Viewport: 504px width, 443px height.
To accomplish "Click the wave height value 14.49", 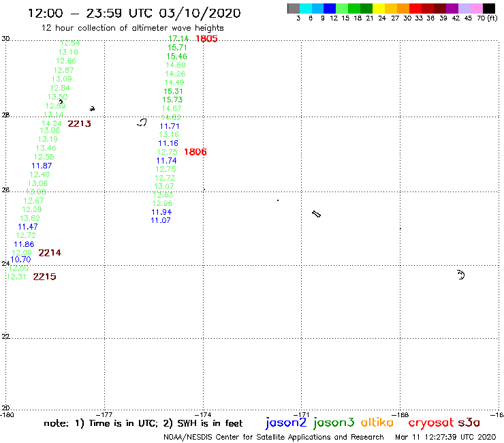I will (174, 82).
